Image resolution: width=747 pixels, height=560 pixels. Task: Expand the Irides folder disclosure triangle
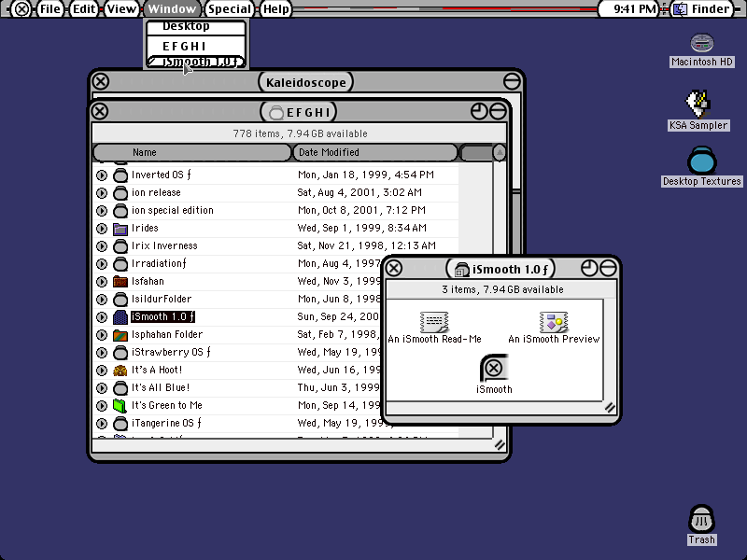[102, 229]
